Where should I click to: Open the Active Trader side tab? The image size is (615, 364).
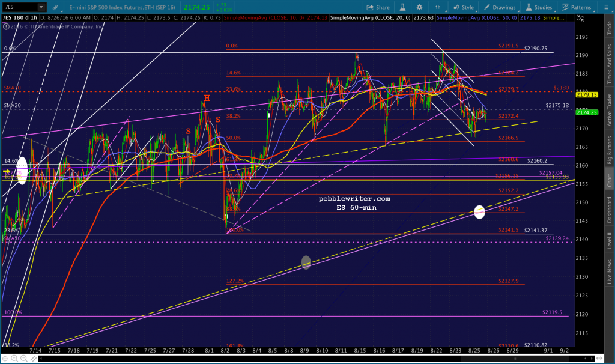[x=609, y=109]
